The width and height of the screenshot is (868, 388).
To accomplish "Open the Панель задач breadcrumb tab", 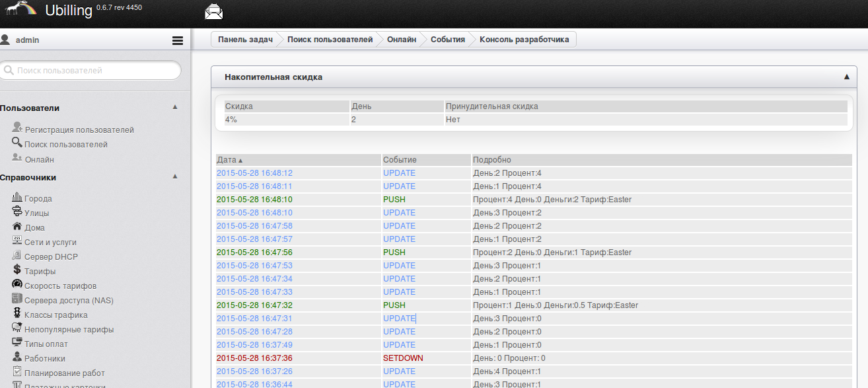I will pos(245,40).
